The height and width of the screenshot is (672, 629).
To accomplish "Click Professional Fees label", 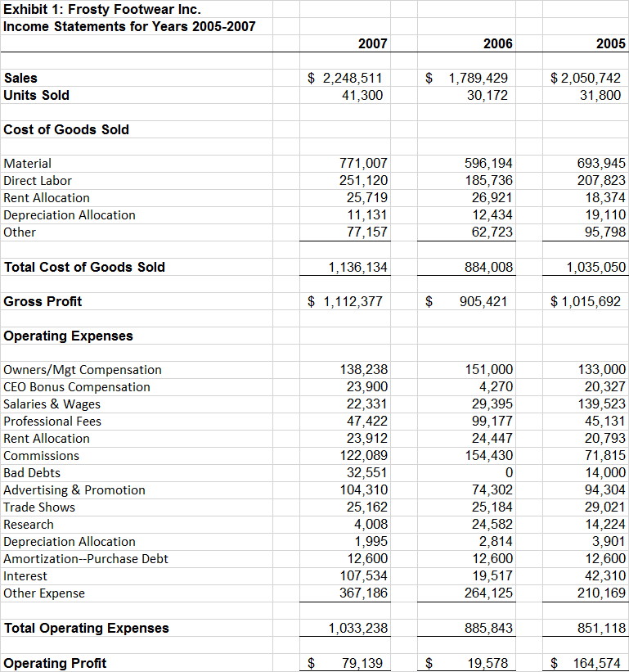I will [x=52, y=422].
